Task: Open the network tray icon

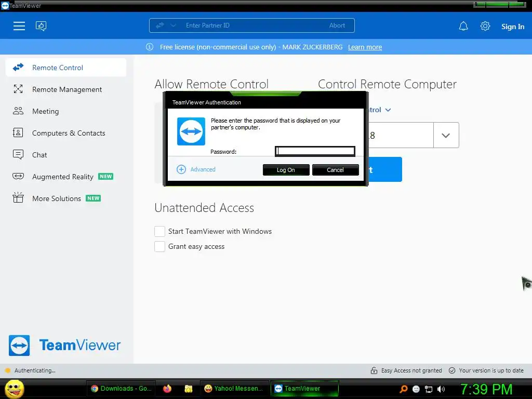Action: point(429,389)
